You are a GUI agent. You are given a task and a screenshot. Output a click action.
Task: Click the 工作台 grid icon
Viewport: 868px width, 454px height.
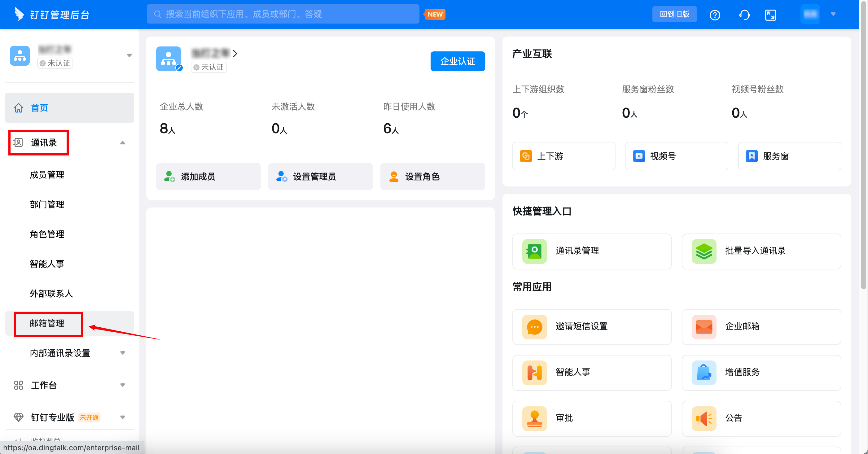pyautogui.click(x=18, y=385)
